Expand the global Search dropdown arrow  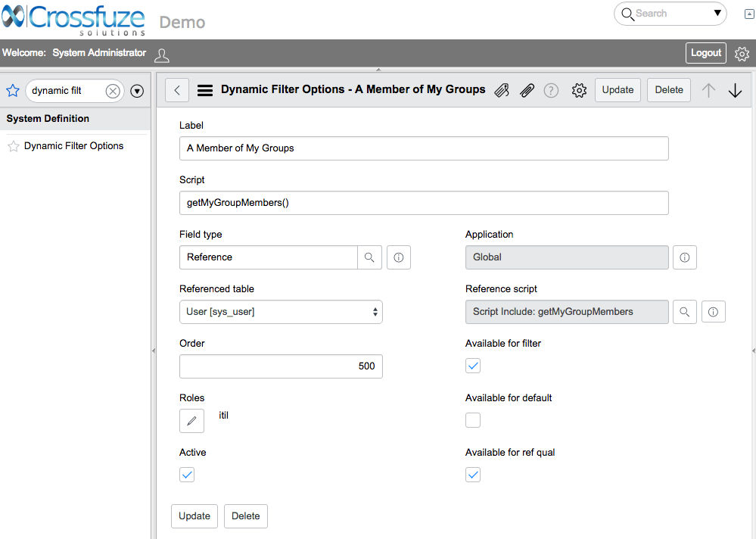point(717,14)
